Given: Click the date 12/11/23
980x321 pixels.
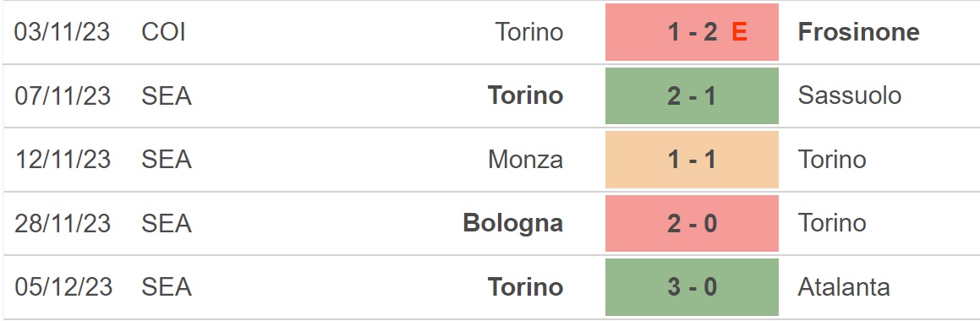Looking at the screenshot, I should tap(63, 160).
